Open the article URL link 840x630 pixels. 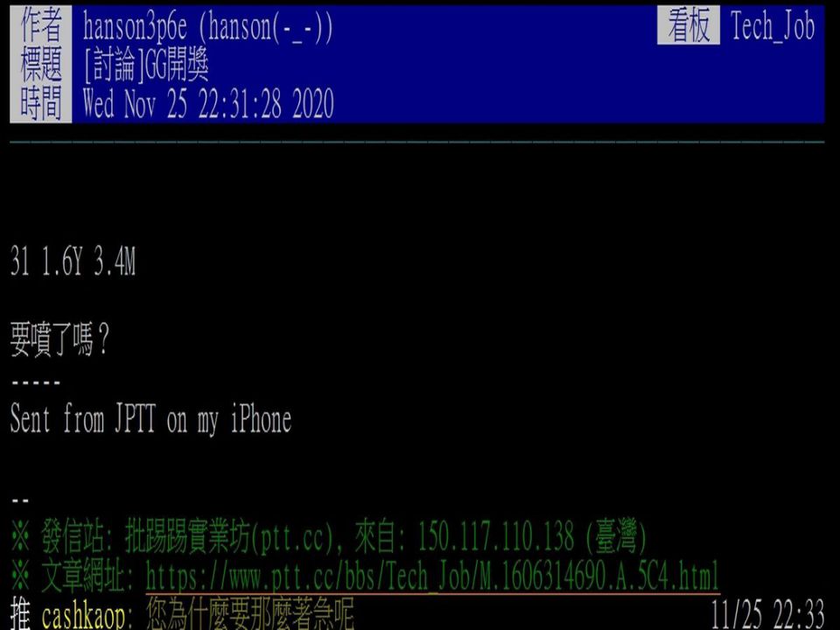(x=431, y=577)
